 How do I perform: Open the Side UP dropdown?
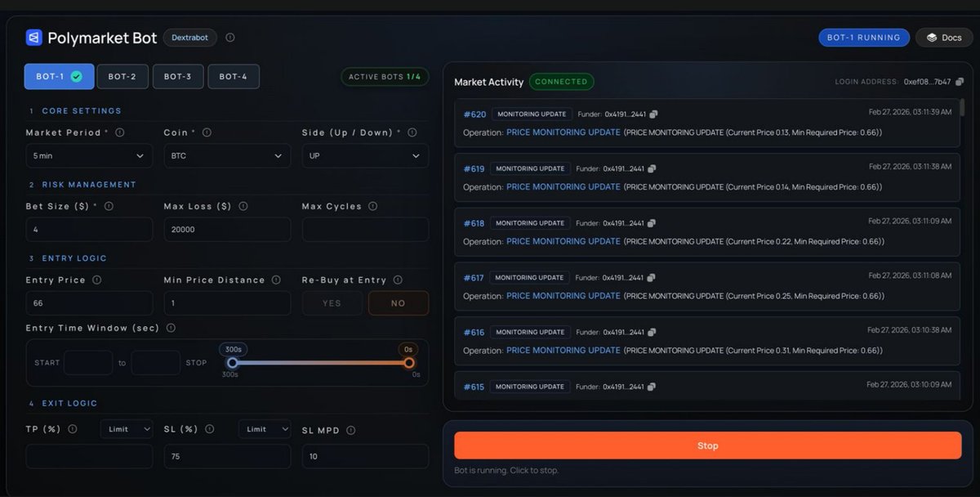pyautogui.click(x=365, y=155)
